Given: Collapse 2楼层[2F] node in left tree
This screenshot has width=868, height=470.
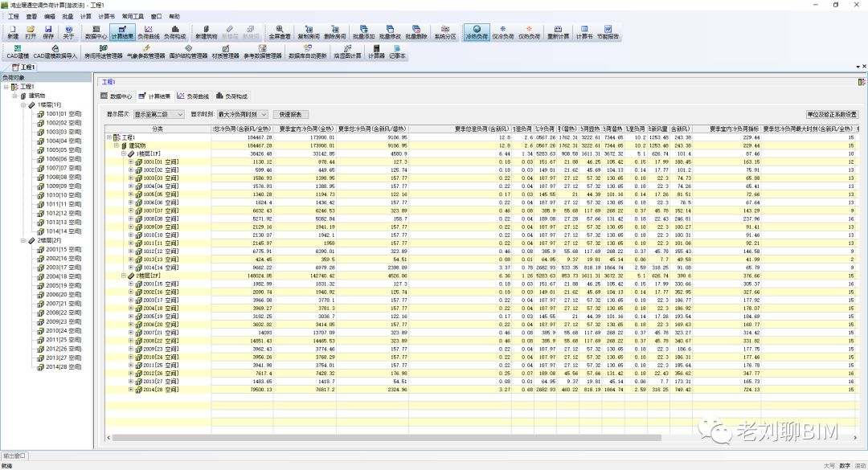Looking at the screenshot, I should (24, 241).
